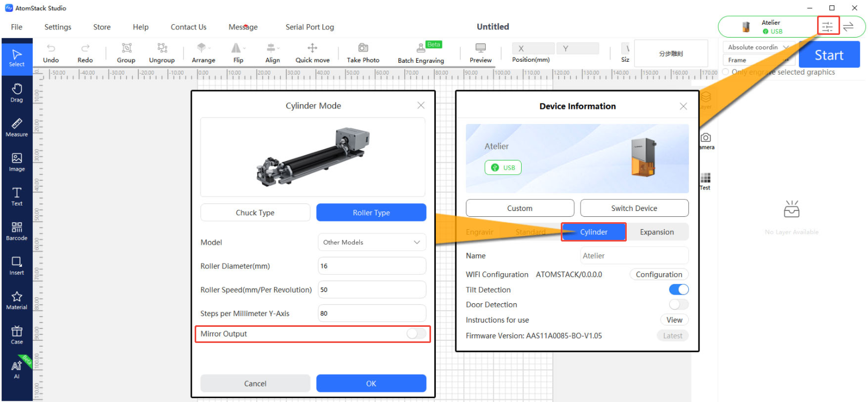Open the File menu
The height and width of the screenshot is (402, 868).
tap(17, 27)
